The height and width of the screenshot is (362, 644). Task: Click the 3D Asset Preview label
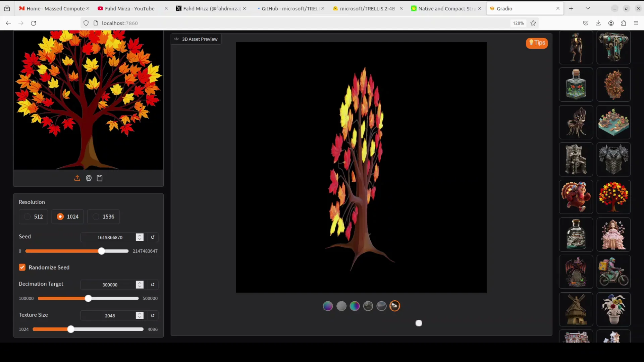click(x=200, y=39)
